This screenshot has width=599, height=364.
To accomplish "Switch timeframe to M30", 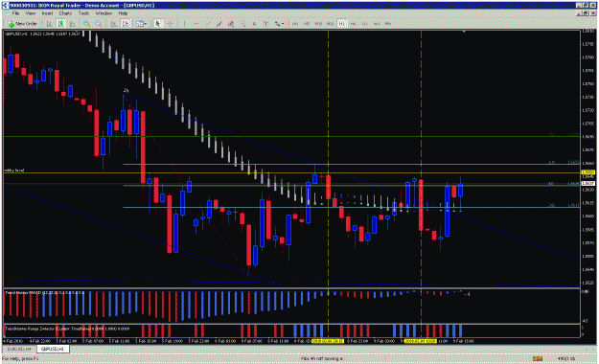I will pyautogui.click(x=330, y=24).
